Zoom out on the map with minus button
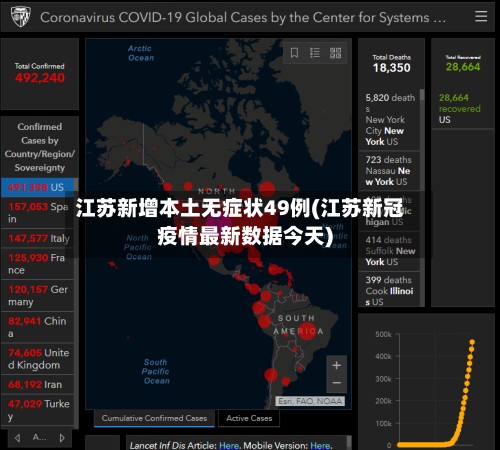Screen dimensions: 500x450 (x=337, y=383)
